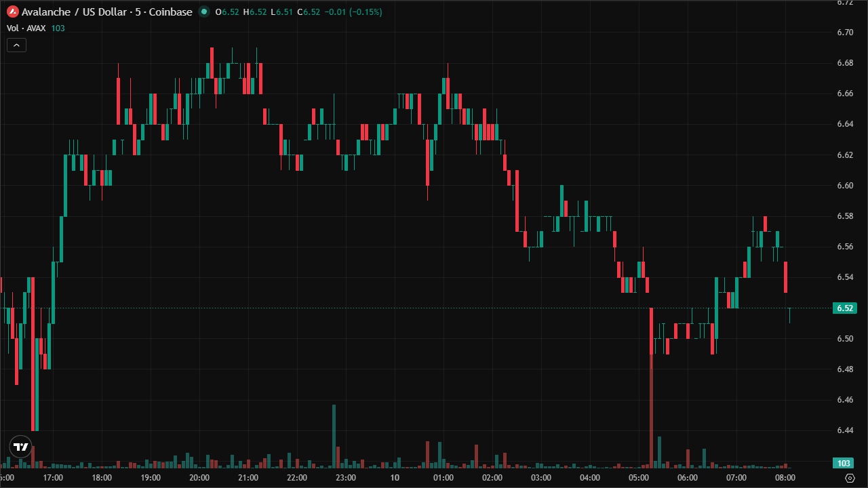868x488 pixels.
Task: Click the legend volume value 103
Action: 58,28
